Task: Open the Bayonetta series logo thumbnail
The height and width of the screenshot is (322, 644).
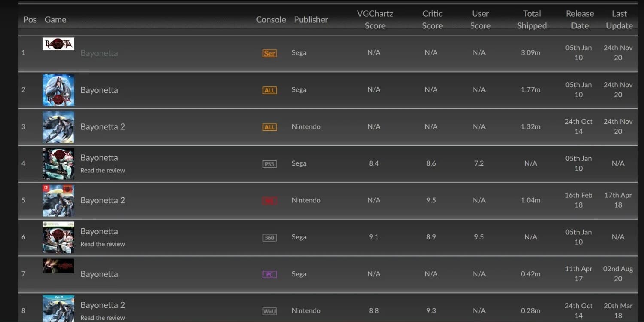Action: tap(58, 44)
